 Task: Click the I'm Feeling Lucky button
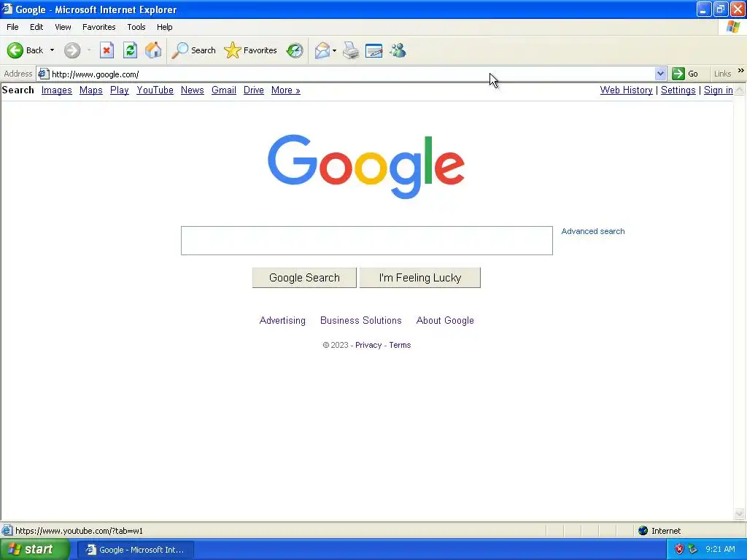click(x=419, y=278)
